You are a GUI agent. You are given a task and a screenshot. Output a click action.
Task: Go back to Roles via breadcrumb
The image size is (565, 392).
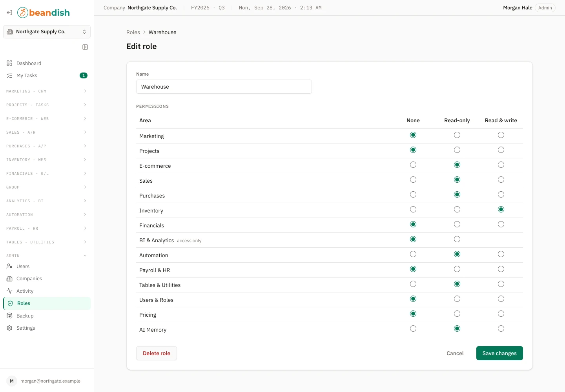pos(133,32)
